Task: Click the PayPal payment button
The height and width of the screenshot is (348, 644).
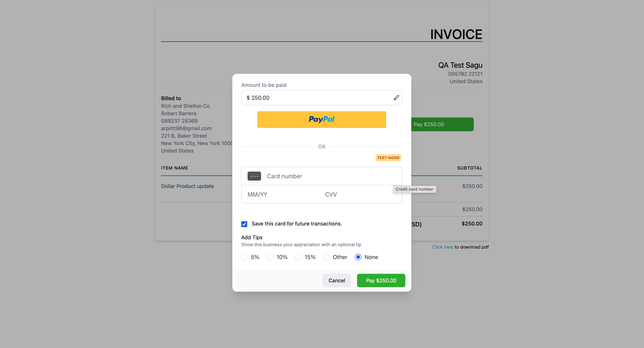Action: coord(321,119)
